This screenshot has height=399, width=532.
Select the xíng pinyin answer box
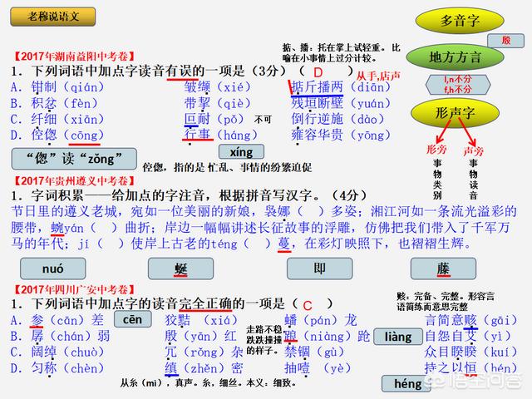coord(241,152)
